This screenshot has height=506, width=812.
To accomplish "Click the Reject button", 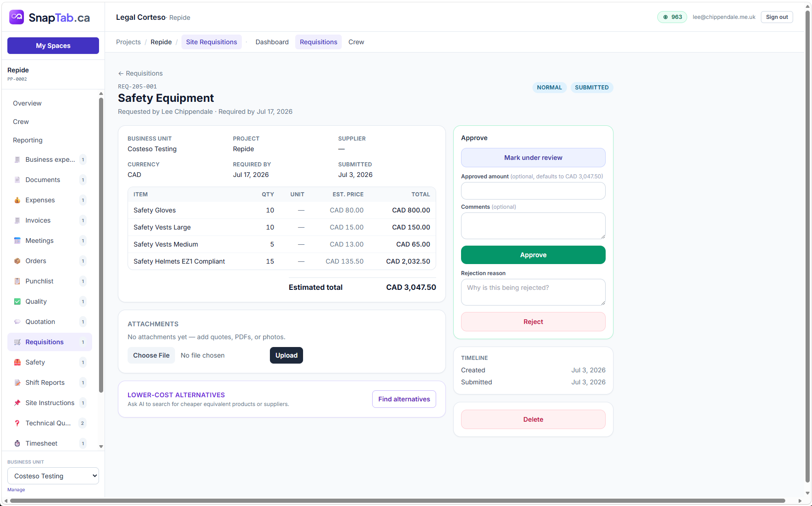I will [533, 322].
